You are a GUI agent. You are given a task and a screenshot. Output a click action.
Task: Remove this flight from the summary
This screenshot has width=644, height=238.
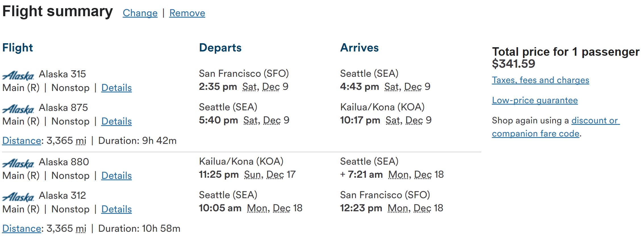[x=187, y=13]
